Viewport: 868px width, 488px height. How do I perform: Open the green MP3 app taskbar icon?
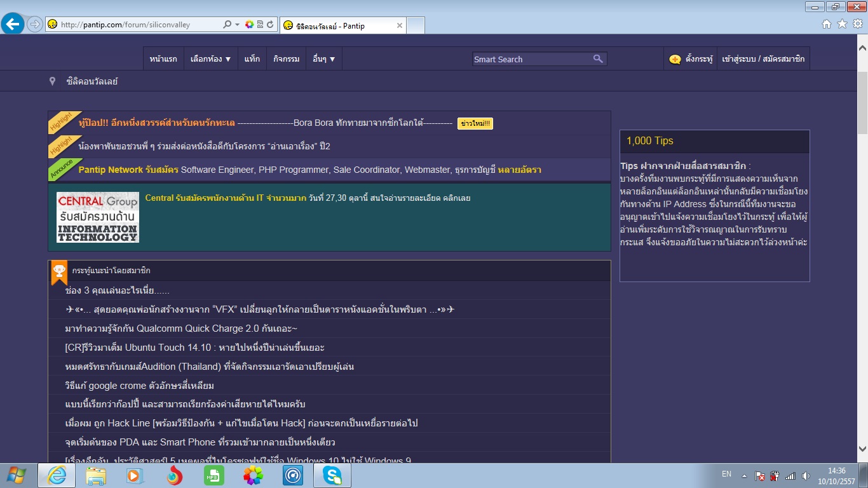[x=214, y=475]
